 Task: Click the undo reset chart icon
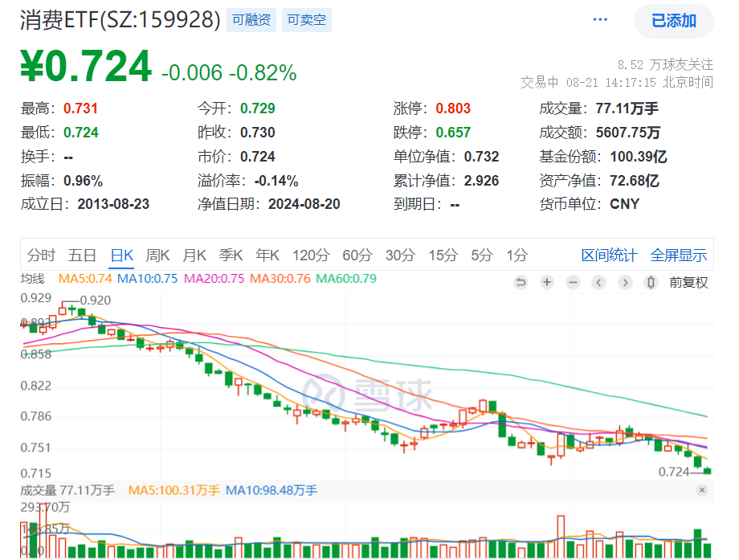click(x=521, y=282)
